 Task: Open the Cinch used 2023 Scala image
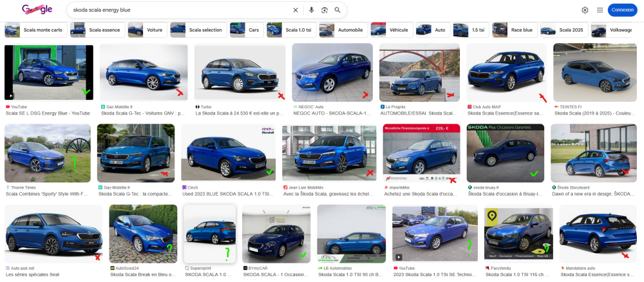point(229,153)
